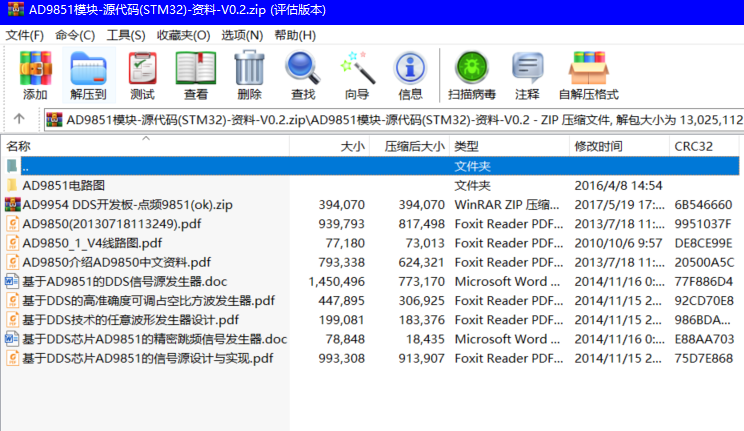This screenshot has height=431, width=744.
Task: Click the CRC32 value 6B546660
Action: (704, 205)
